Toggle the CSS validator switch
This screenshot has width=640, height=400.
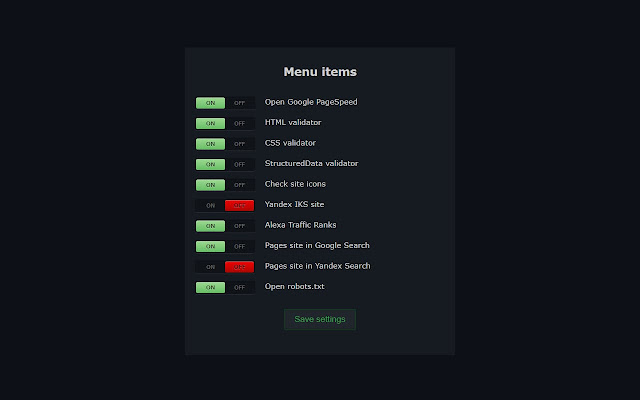(x=225, y=144)
